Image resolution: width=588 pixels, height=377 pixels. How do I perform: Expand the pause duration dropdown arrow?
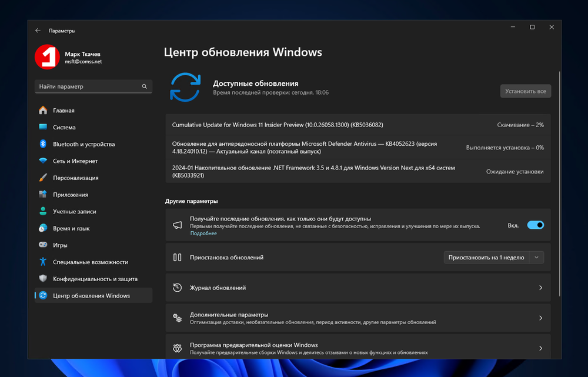pyautogui.click(x=537, y=258)
